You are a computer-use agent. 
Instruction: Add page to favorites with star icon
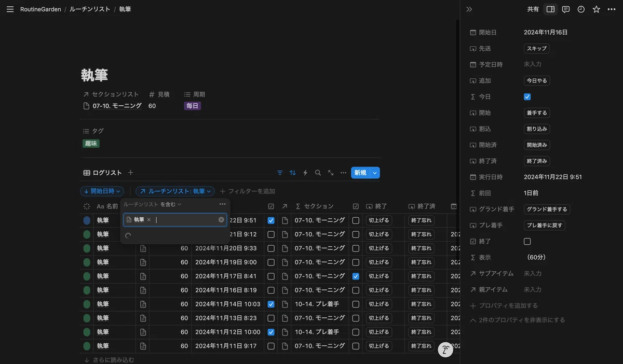tap(596, 9)
